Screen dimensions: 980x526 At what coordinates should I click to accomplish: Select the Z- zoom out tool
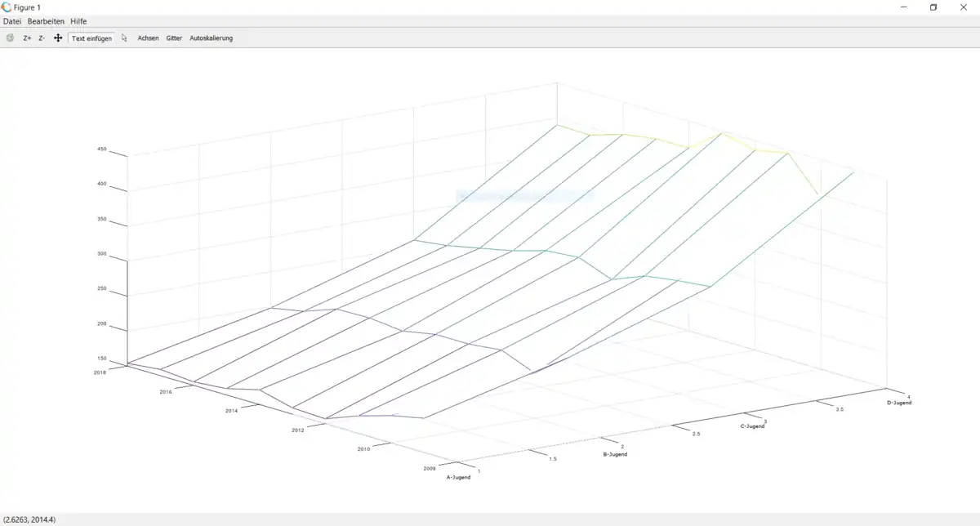click(x=42, y=38)
